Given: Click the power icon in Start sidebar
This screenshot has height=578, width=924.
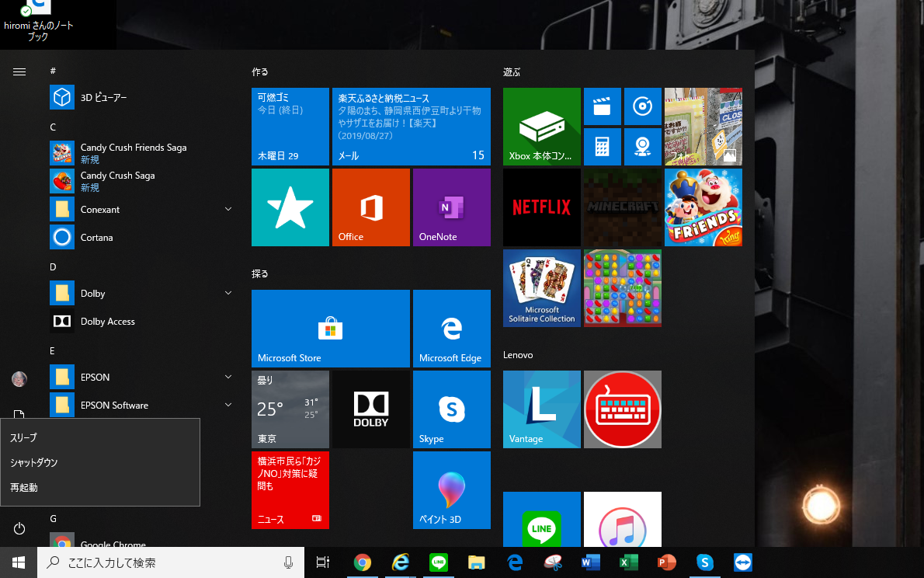Looking at the screenshot, I should tap(19, 528).
